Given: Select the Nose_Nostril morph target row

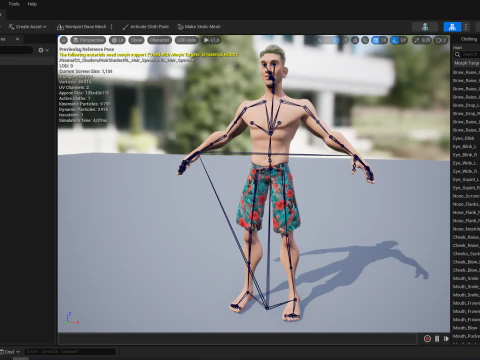Looking at the screenshot, I should click(x=466, y=229).
